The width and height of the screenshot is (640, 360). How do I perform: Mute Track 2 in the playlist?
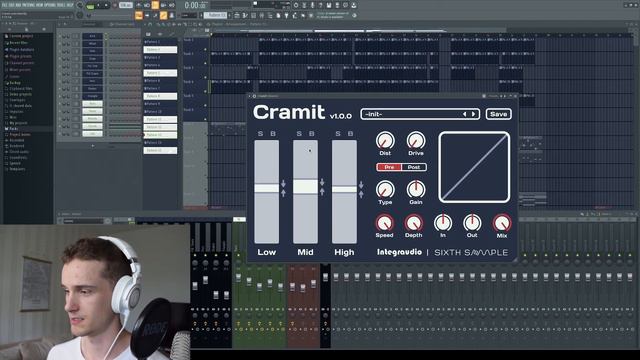(205, 63)
